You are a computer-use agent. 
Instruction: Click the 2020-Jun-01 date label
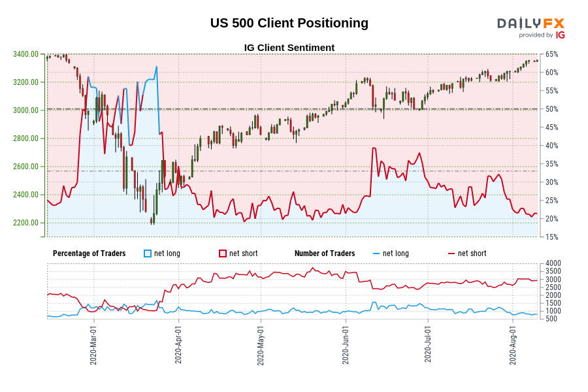tap(346, 344)
